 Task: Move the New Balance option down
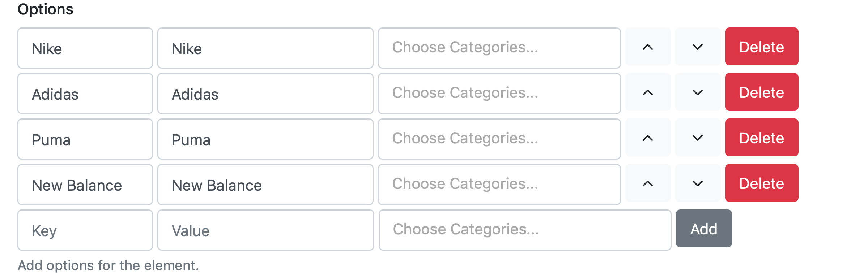698,183
